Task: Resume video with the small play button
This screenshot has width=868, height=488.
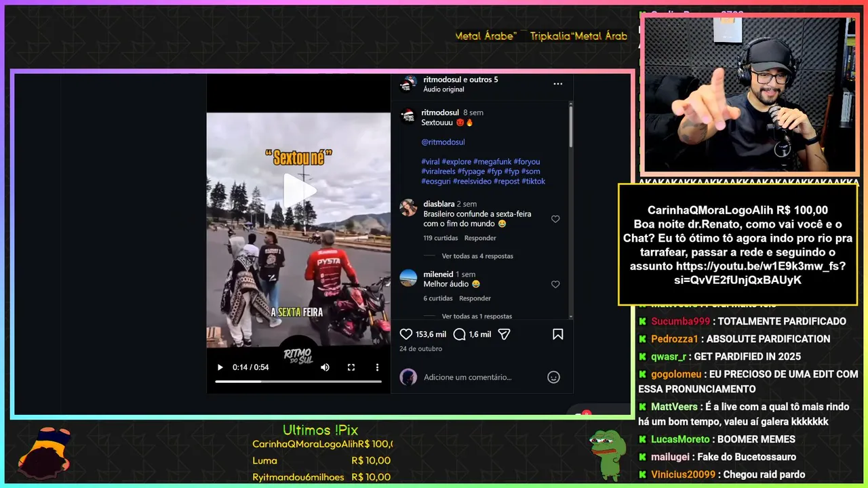Action: [220, 367]
